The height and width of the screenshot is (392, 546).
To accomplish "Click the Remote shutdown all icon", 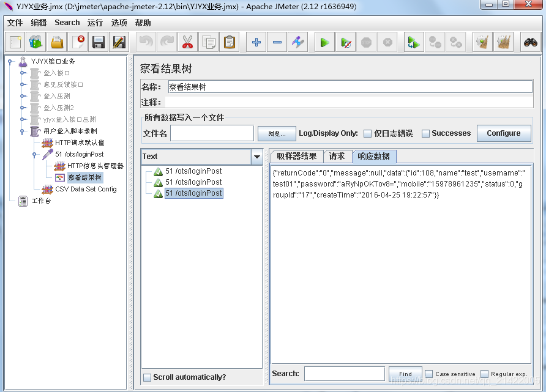I will click(455, 42).
